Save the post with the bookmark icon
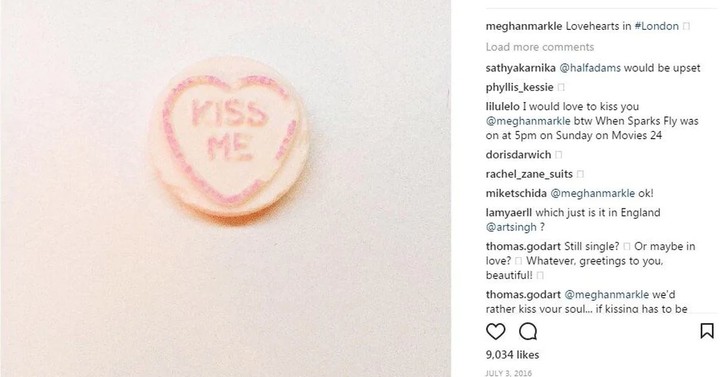The image size is (720, 377). [x=707, y=331]
